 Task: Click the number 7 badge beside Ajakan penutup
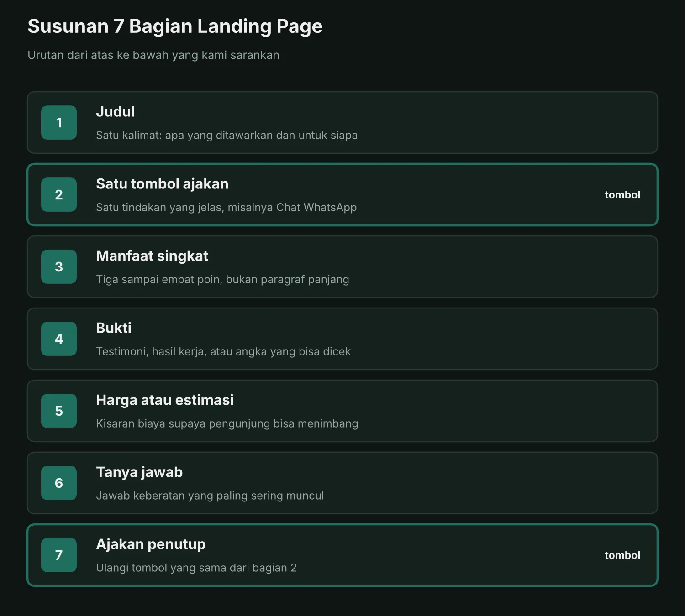[59, 555]
